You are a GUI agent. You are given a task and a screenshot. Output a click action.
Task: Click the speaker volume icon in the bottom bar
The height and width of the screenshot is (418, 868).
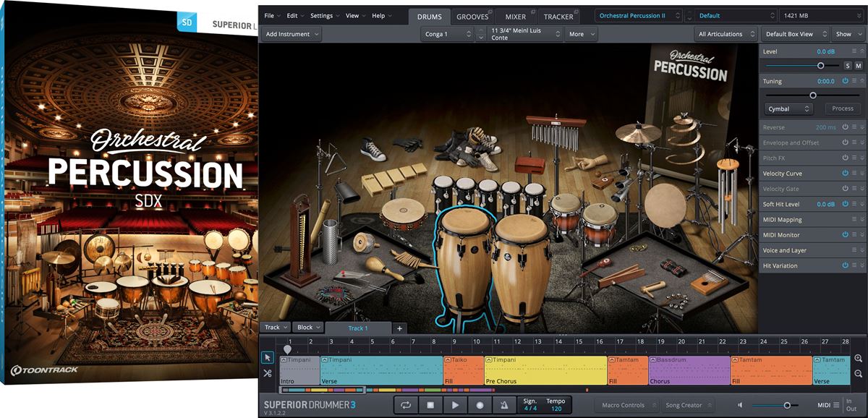tap(740, 405)
